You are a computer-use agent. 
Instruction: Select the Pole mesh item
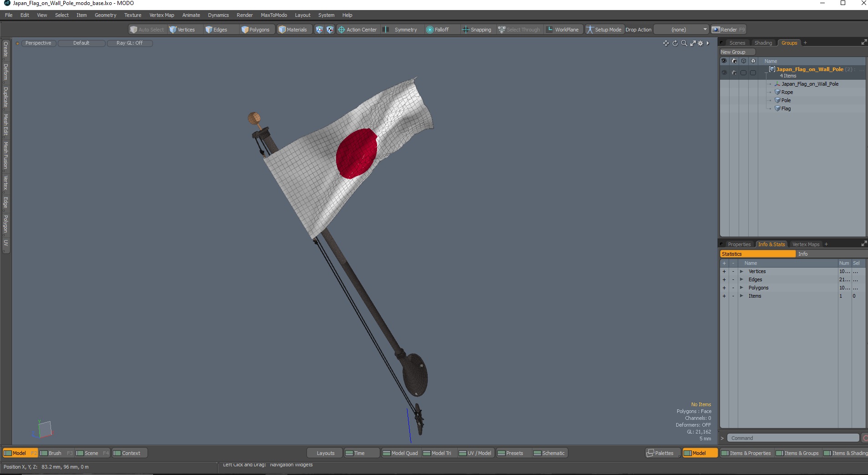(786, 100)
